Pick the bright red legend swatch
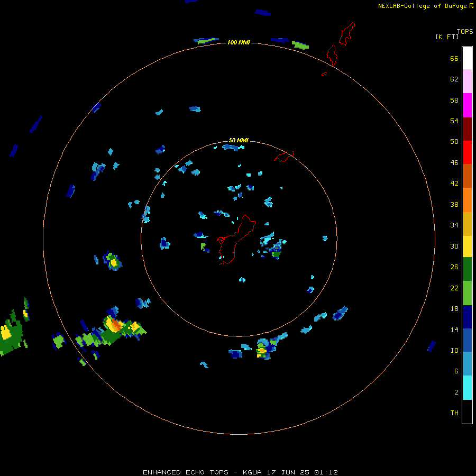The width and height of the screenshot is (476, 476). 467,152
